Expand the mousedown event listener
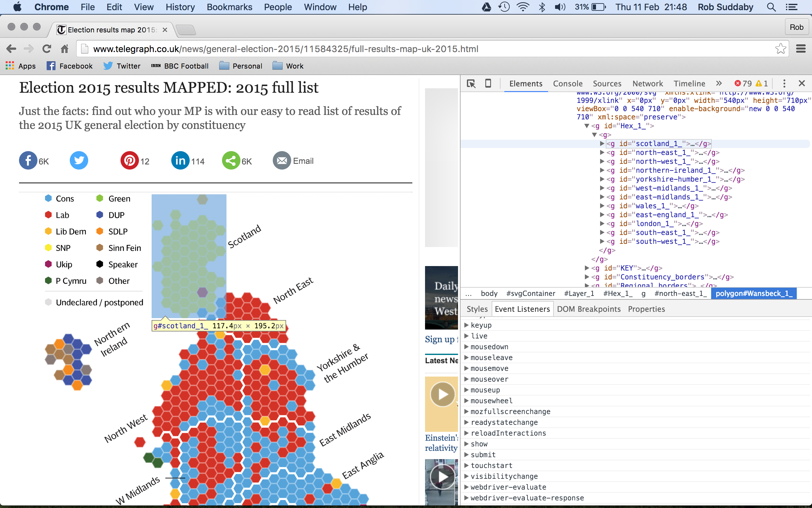 pos(466,346)
